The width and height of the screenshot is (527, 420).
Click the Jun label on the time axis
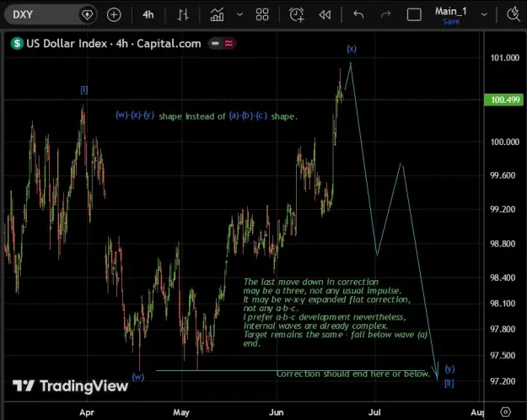pyautogui.click(x=277, y=412)
